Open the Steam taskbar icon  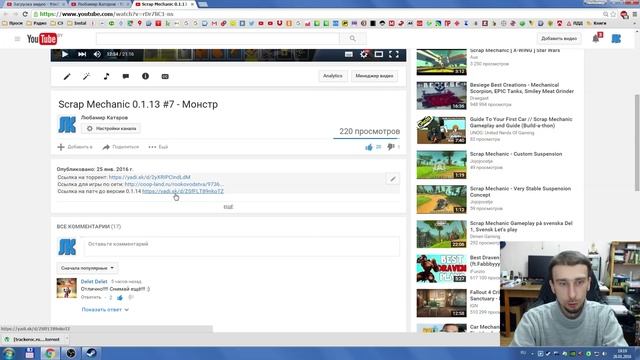point(91,353)
